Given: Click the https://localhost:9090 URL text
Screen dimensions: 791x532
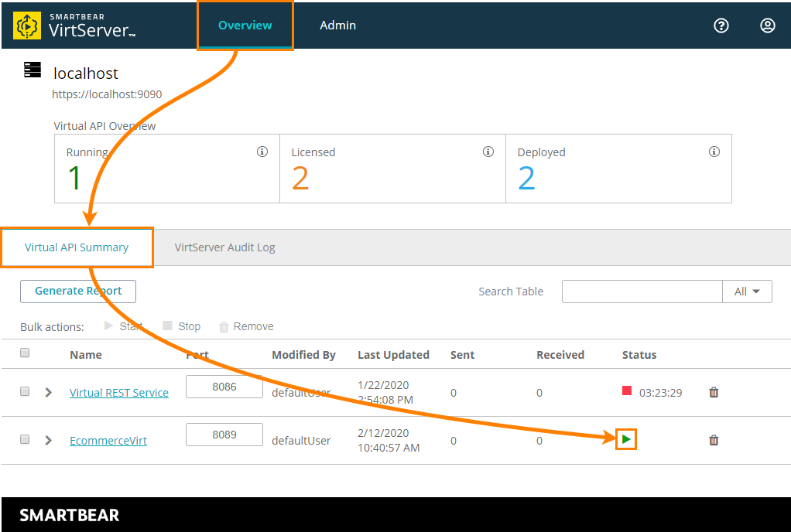Looking at the screenshot, I should point(107,94).
